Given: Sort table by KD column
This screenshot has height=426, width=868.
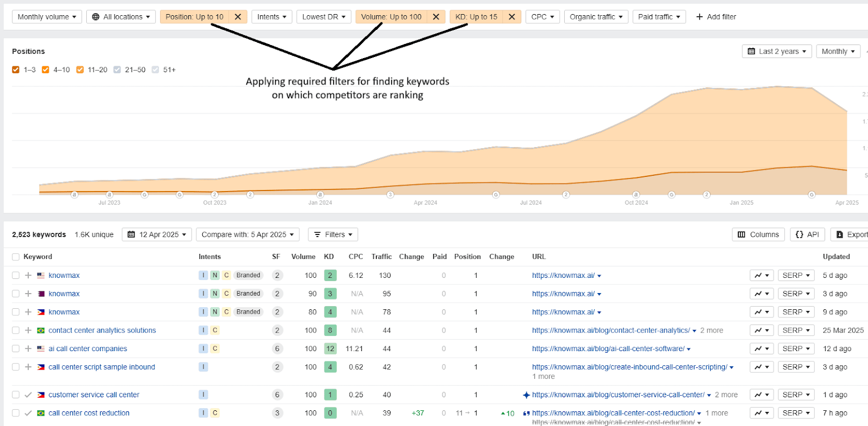Looking at the screenshot, I should (x=329, y=257).
